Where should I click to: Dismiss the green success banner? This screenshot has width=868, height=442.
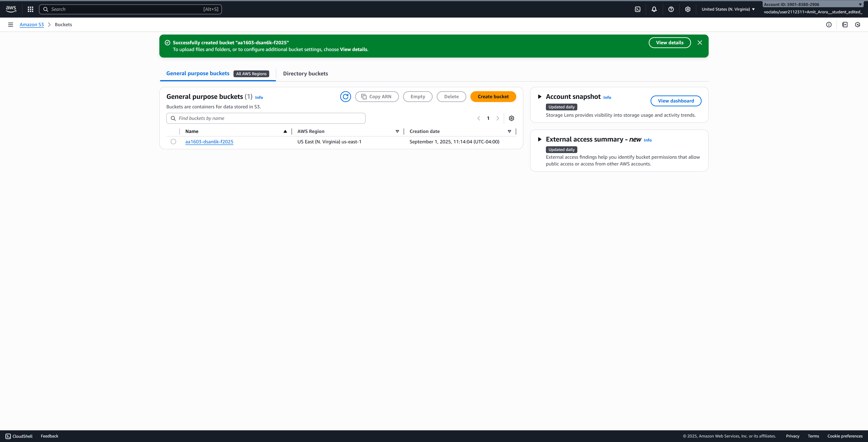(x=700, y=42)
